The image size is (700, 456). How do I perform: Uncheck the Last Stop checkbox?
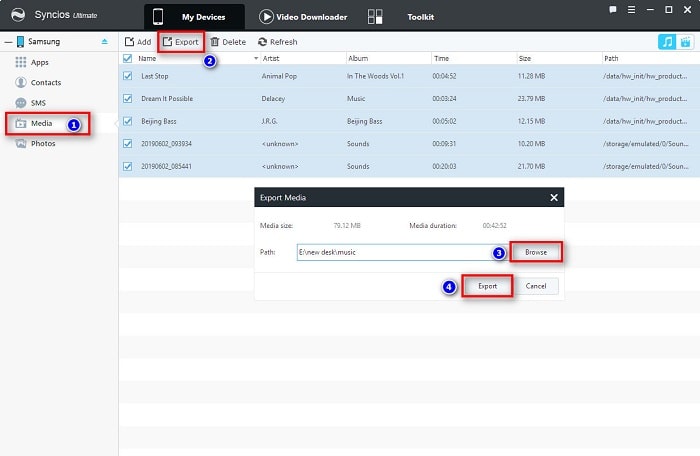tap(128, 76)
